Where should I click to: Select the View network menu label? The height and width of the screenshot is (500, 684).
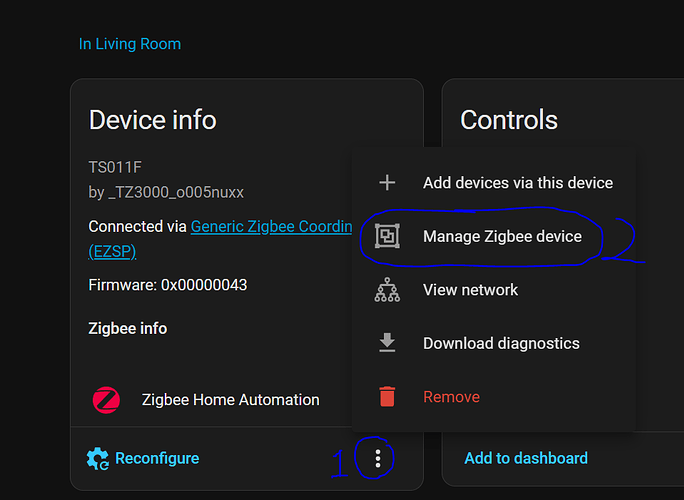[470, 290]
